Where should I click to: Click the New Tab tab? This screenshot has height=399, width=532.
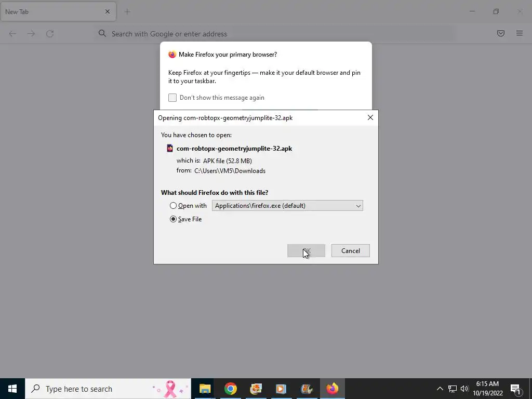(x=58, y=11)
